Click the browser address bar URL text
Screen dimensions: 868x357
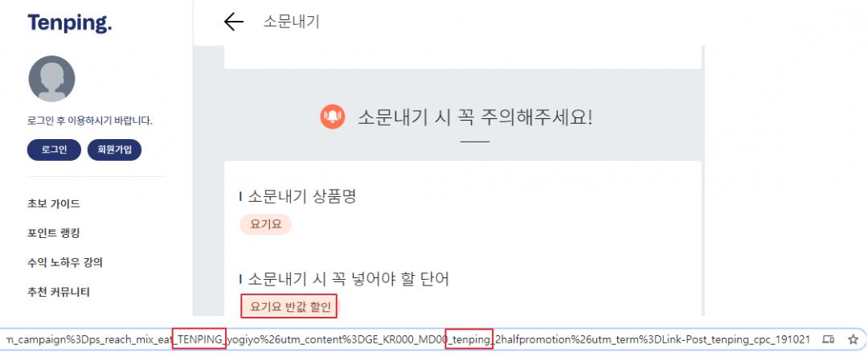(408, 339)
